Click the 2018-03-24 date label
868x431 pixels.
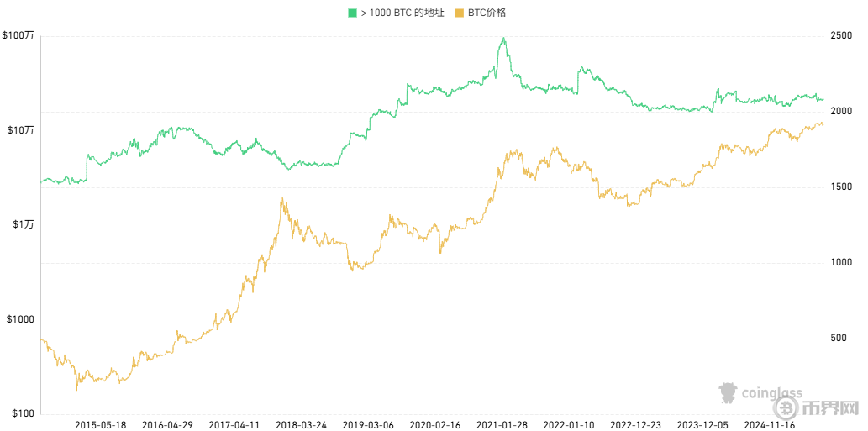point(301,425)
